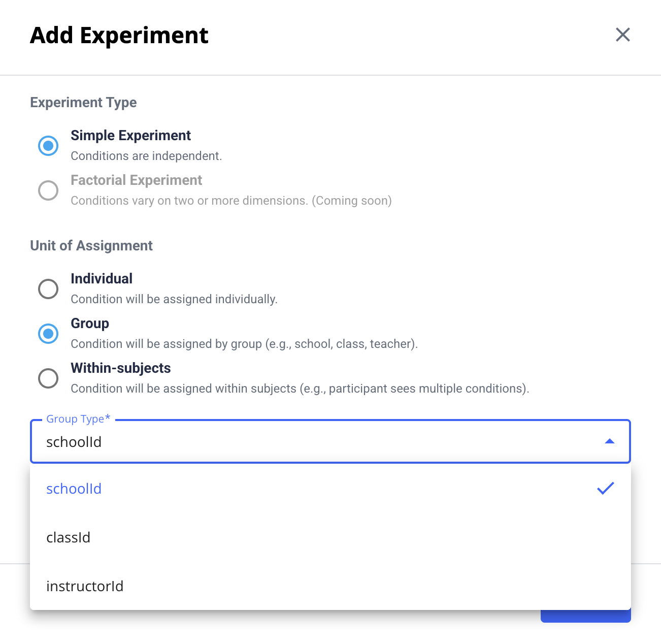This screenshot has height=644, width=661.
Task: Click the Group Type* floating field label
Action: coord(78,419)
